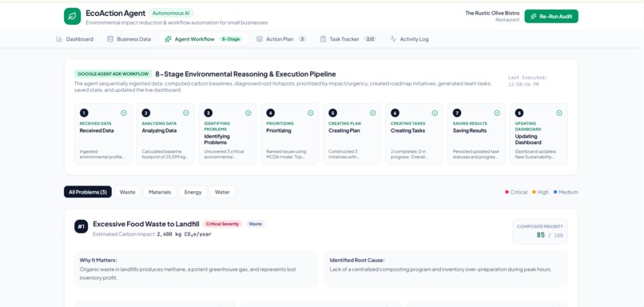The image size is (644, 307).
Task: Click the Re-Run Audit button
Action: [x=551, y=17]
